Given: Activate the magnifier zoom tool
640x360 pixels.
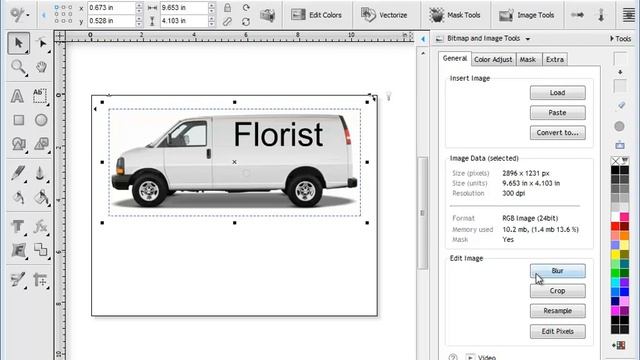Looking at the screenshot, I should [18, 67].
